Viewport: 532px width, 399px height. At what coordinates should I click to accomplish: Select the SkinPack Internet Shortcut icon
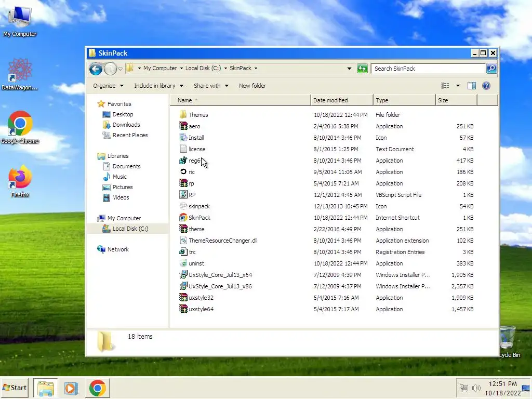pyautogui.click(x=183, y=218)
